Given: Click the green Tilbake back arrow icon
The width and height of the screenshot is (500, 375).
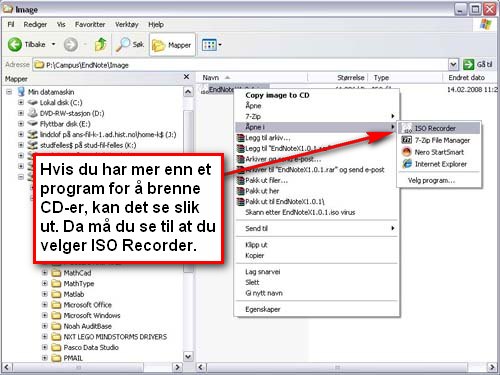Looking at the screenshot, I should 15,44.
